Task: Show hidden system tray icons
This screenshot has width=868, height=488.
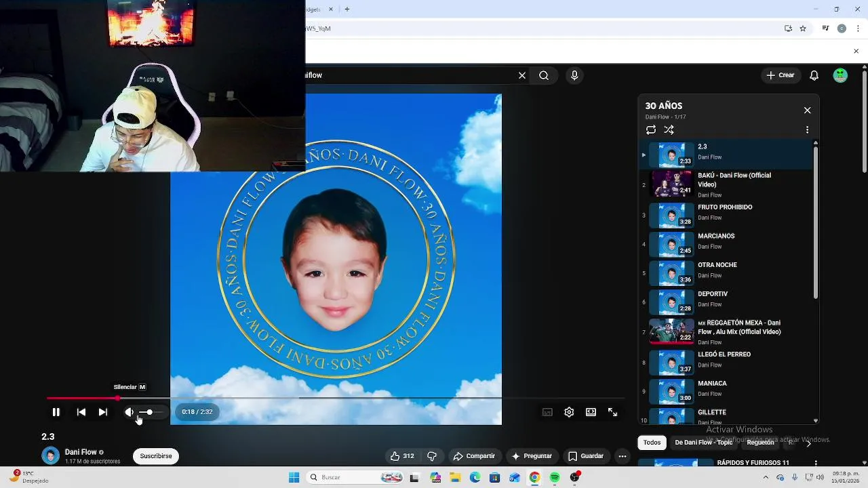Action: click(x=766, y=478)
